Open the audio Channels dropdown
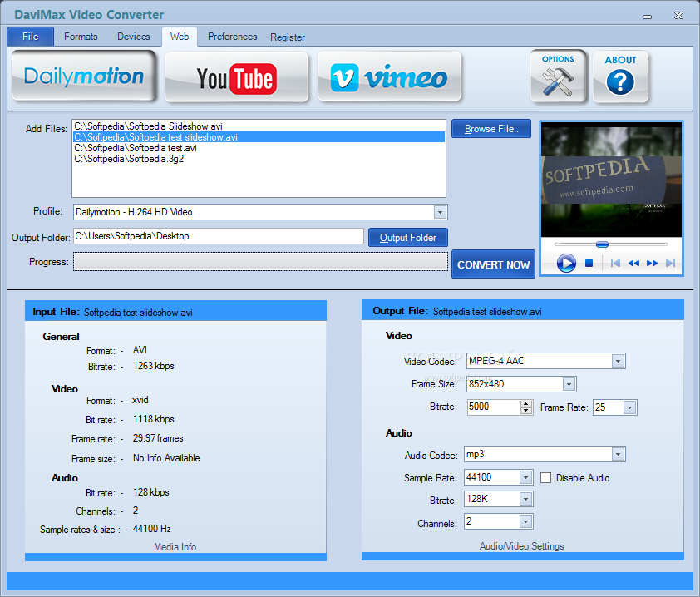This screenshot has height=597, width=700. [x=526, y=521]
